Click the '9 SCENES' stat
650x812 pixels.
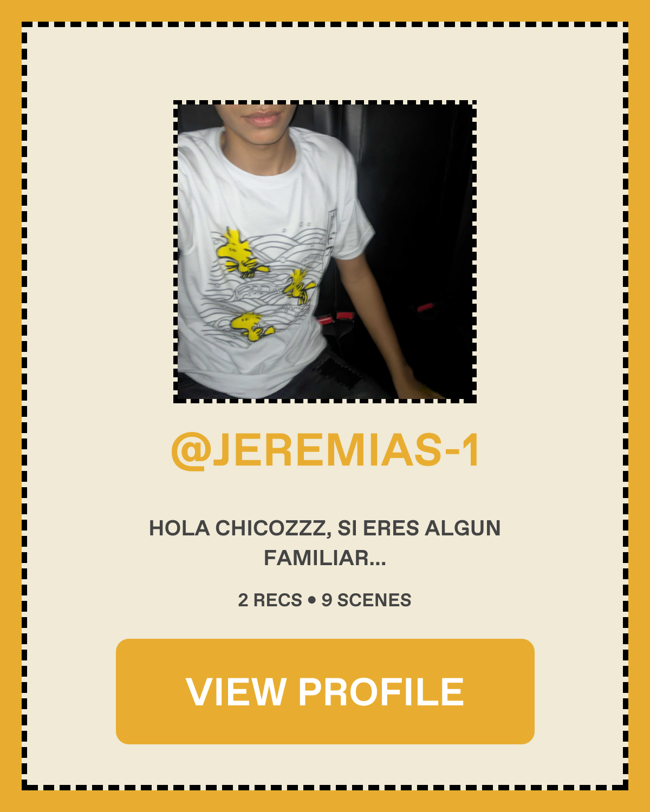[366, 600]
